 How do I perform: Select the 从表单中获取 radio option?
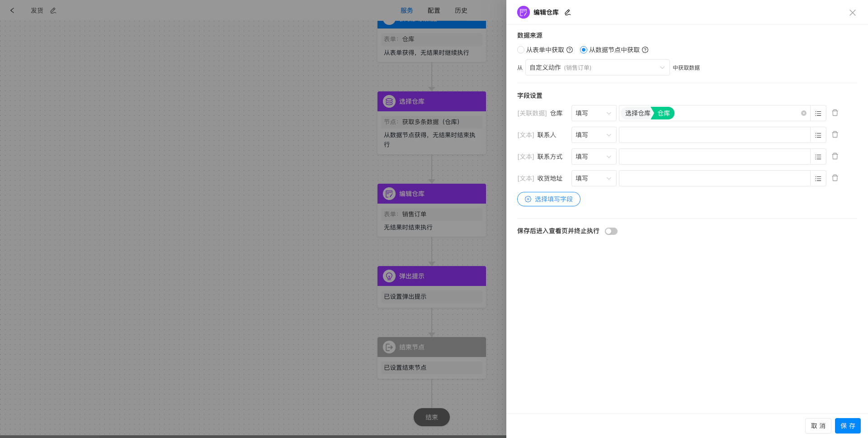point(521,50)
